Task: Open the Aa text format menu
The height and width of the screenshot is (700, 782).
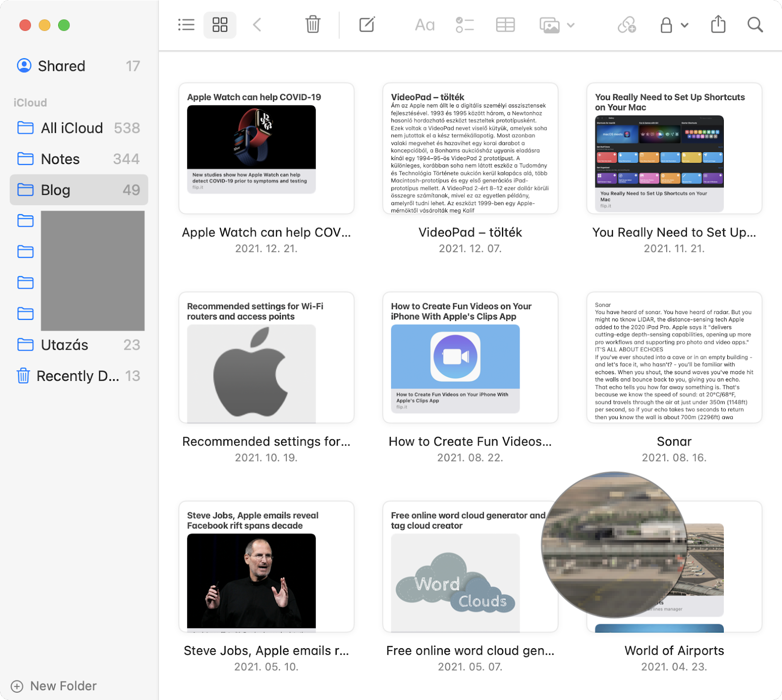Action: point(425,25)
